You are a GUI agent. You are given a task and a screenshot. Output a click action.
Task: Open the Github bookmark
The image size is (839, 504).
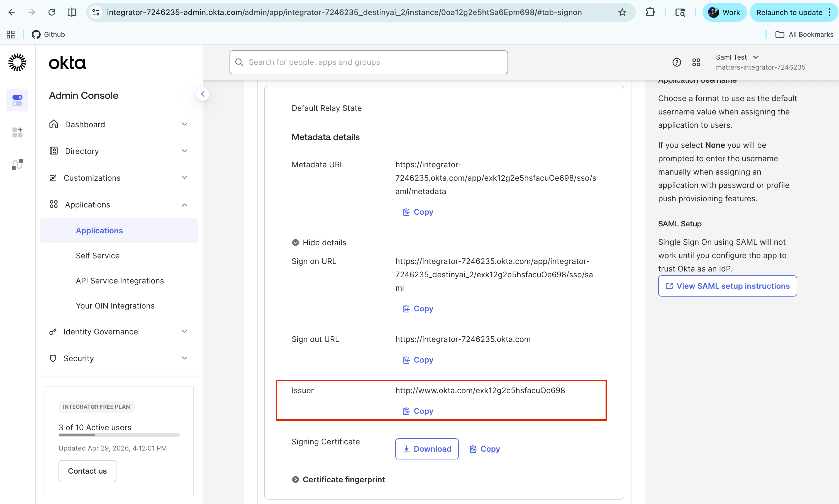(48, 34)
